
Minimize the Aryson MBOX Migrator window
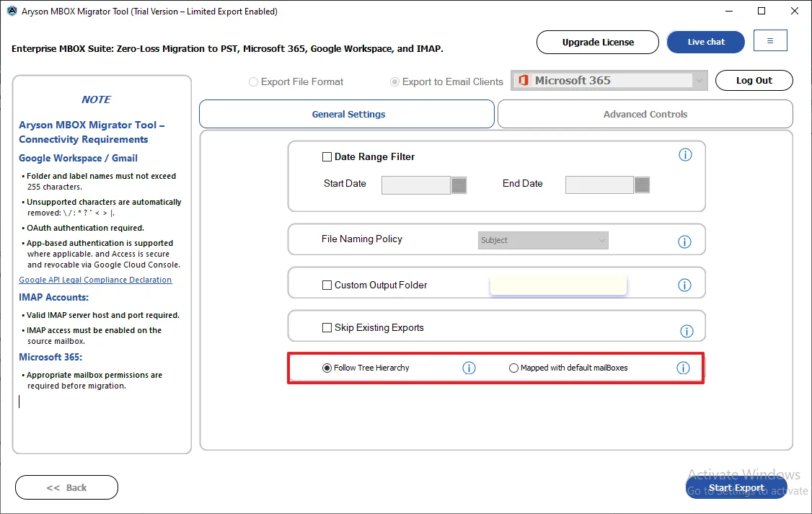[x=728, y=11]
